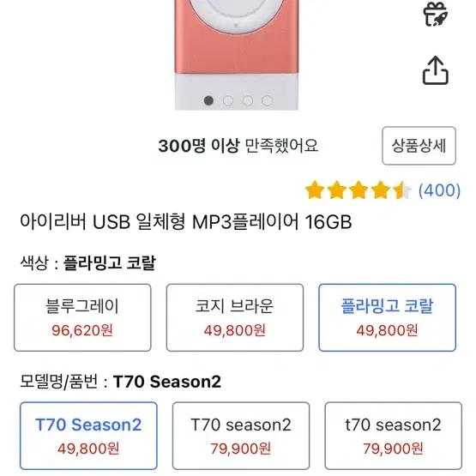This screenshot has height=476, width=476.
Task: Select the 플라밍고 코랄 color option
Action: point(387,317)
